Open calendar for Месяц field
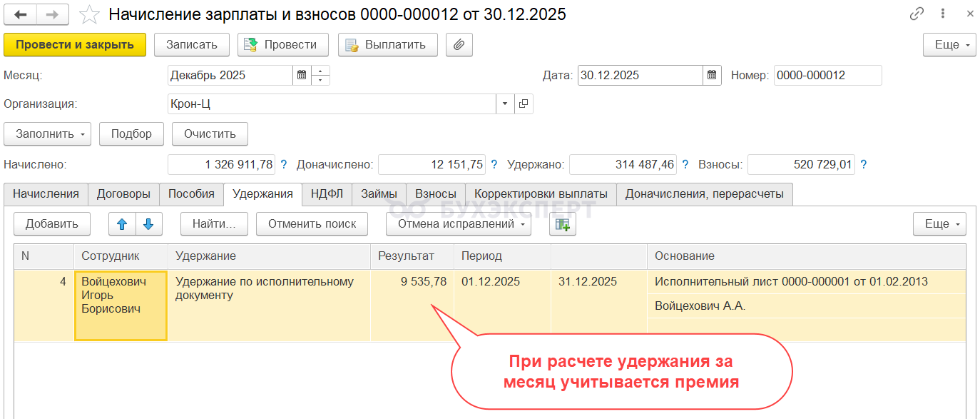This screenshot has width=980, height=419. [302, 75]
